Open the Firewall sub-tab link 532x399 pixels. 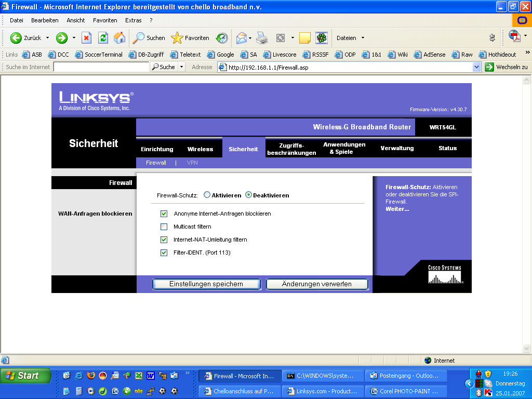pos(156,163)
